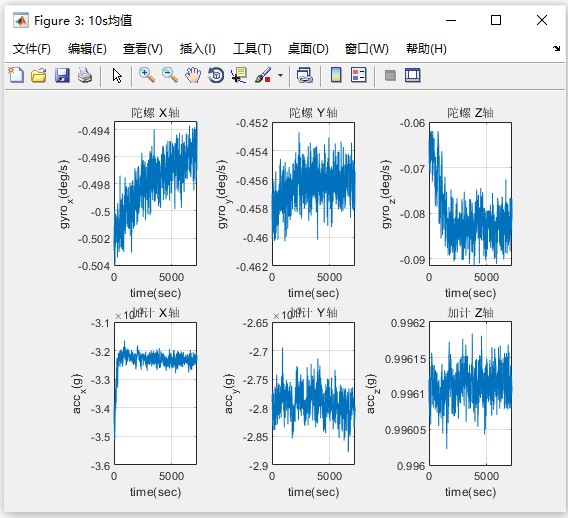Select the Brush data tool

tap(263, 75)
